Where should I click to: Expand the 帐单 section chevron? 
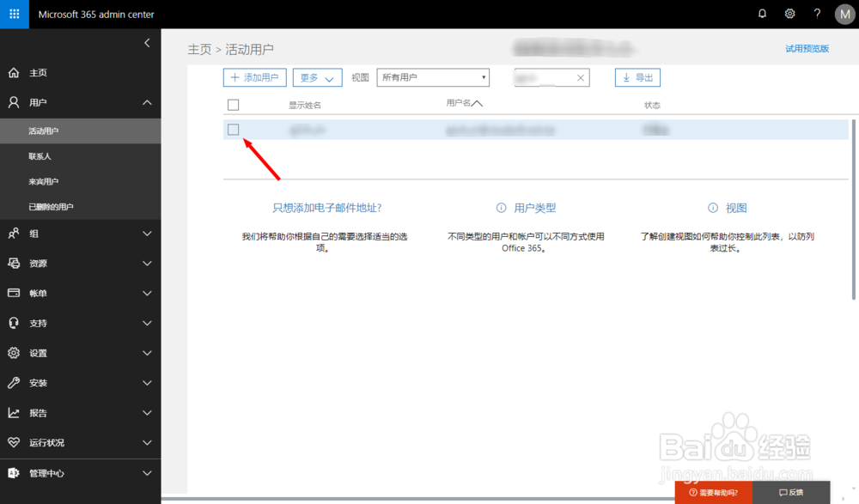click(147, 293)
